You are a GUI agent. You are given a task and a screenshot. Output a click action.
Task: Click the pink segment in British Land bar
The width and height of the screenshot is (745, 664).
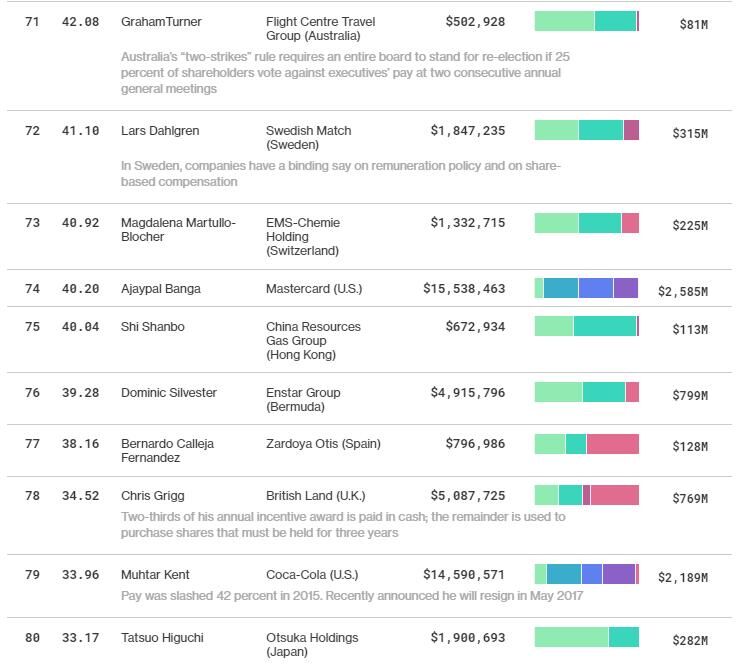click(x=614, y=495)
